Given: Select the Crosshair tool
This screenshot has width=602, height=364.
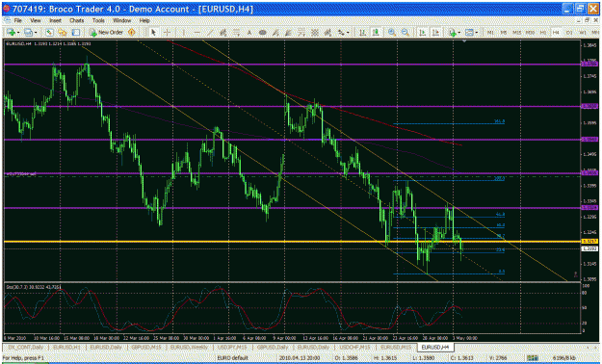Looking at the screenshot, I should pyautogui.click(x=167, y=33).
